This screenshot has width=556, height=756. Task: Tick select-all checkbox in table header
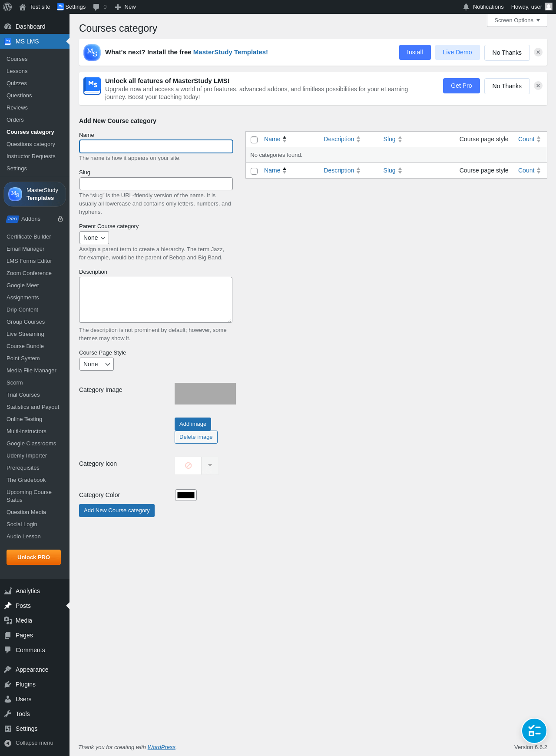click(254, 140)
